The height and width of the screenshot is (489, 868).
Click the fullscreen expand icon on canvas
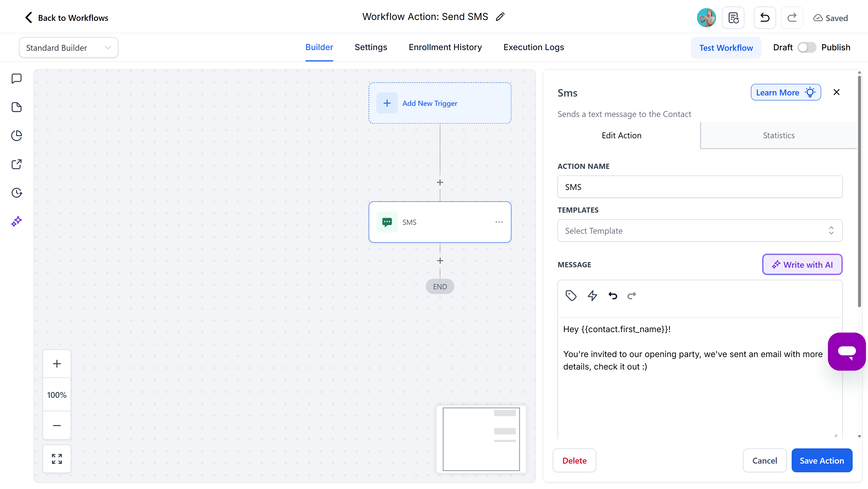click(57, 459)
